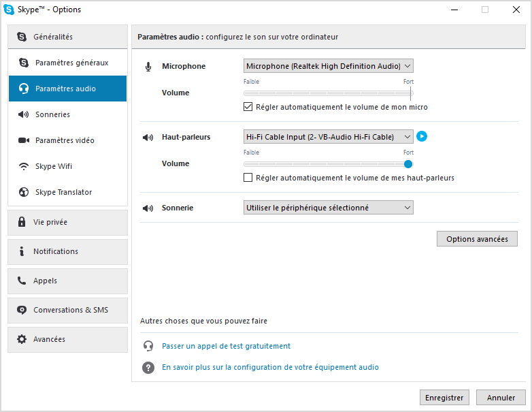
Task: Click the Skype icon next to Paramètres généraux
Action: tap(24, 63)
